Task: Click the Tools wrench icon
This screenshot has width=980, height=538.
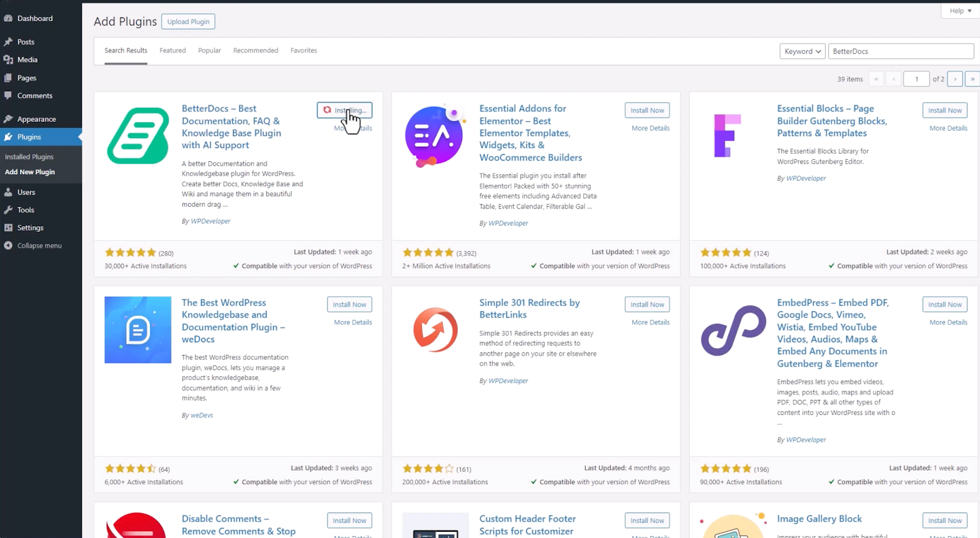Action: click(x=8, y=210)
